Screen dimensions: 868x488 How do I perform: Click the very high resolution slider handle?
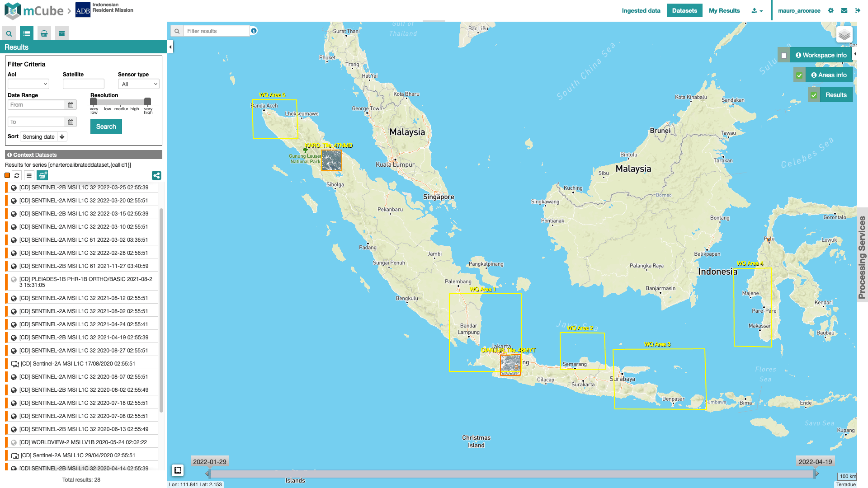(x=147, y=101)
